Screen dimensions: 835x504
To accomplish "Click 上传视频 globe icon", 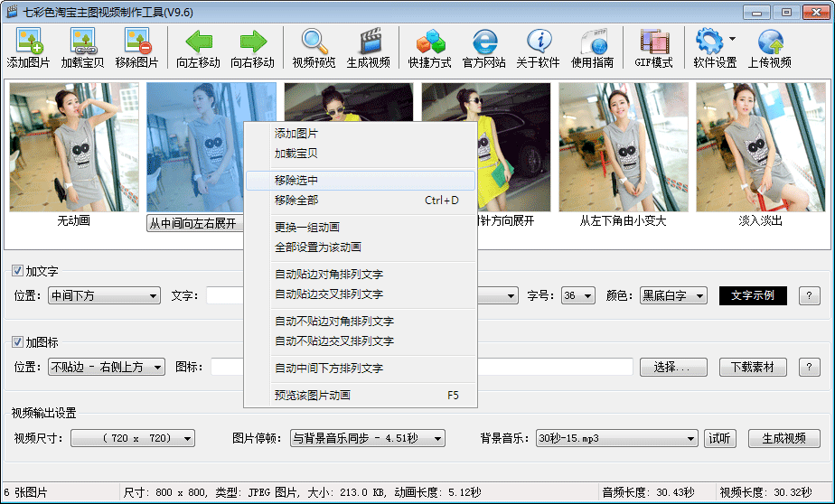I will [x=770, y=48].
